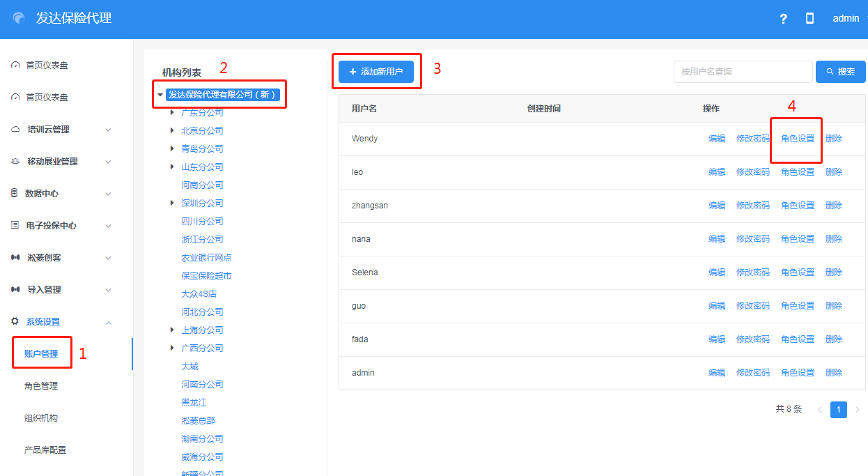Expand the 北京分公司 tree node
The width and height of the screenshot is (868, 476).
coord(172,130)
